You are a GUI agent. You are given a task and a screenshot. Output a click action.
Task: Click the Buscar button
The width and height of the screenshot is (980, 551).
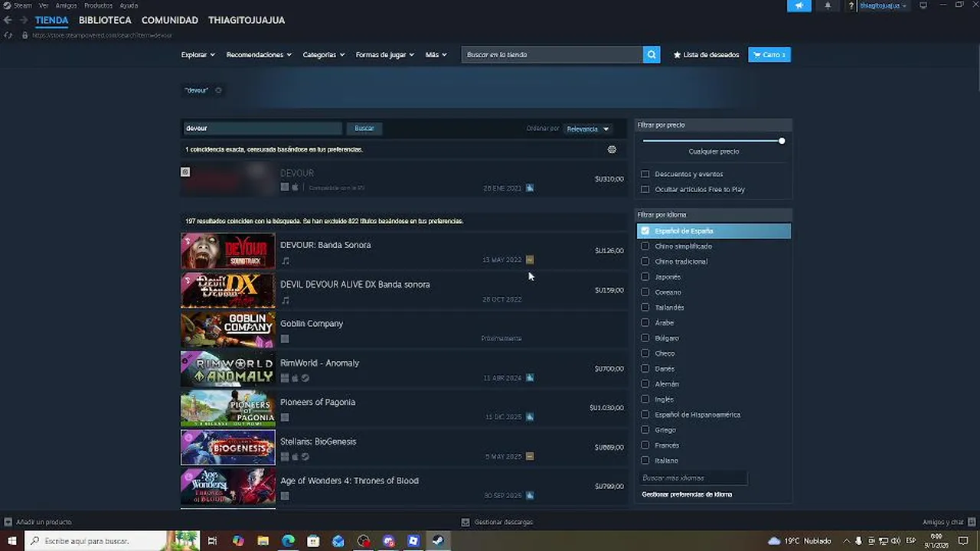[x=364, y=129]
